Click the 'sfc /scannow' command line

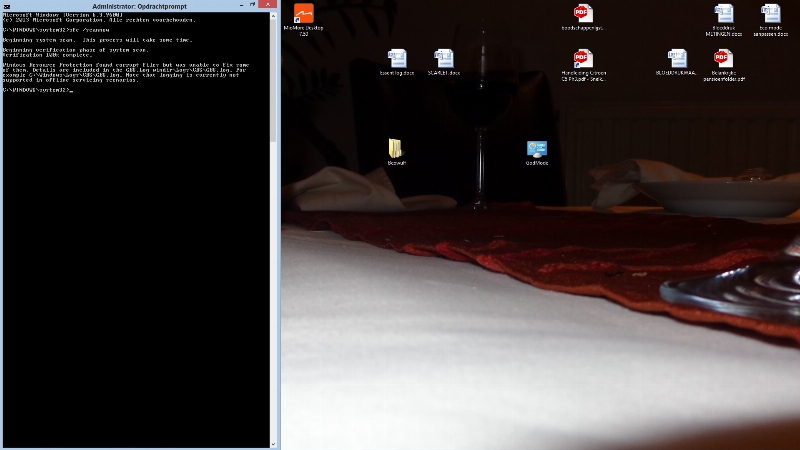56,30
